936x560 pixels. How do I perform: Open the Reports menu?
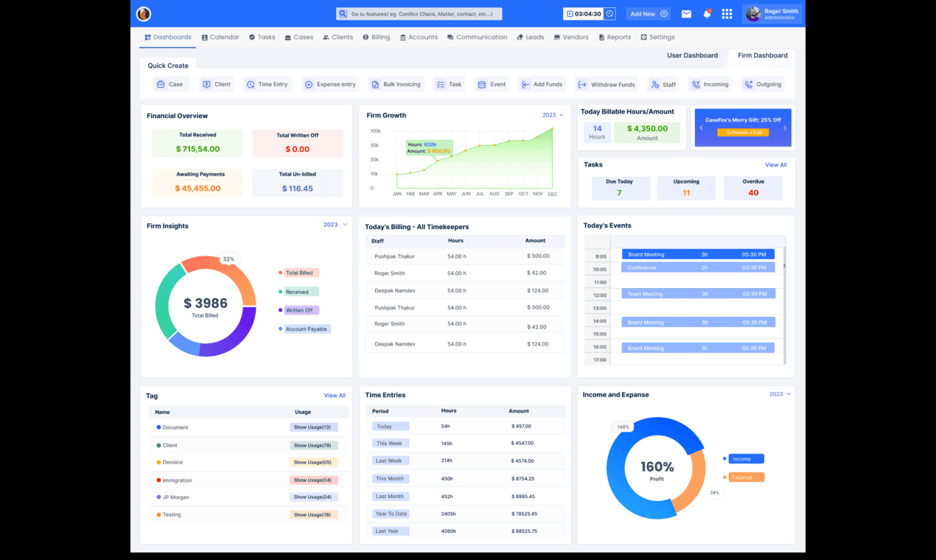click(x=615, y=37)
